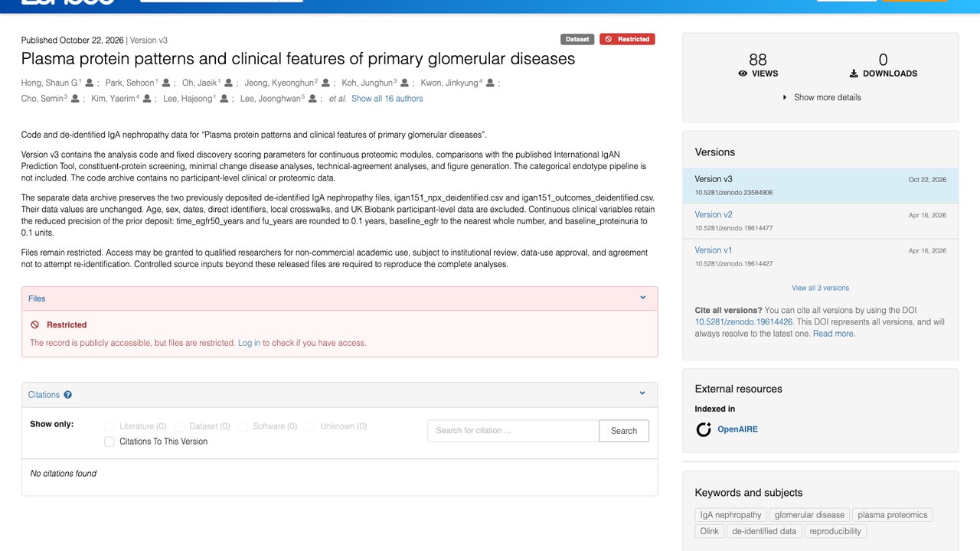
Task: Open Version v2 from versions list
Action: [714, 214]
